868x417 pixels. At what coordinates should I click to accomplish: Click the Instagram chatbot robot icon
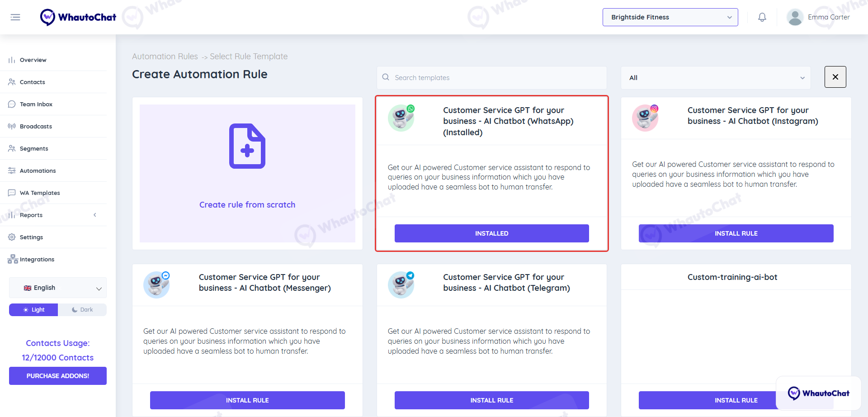[x=646, y=118]
